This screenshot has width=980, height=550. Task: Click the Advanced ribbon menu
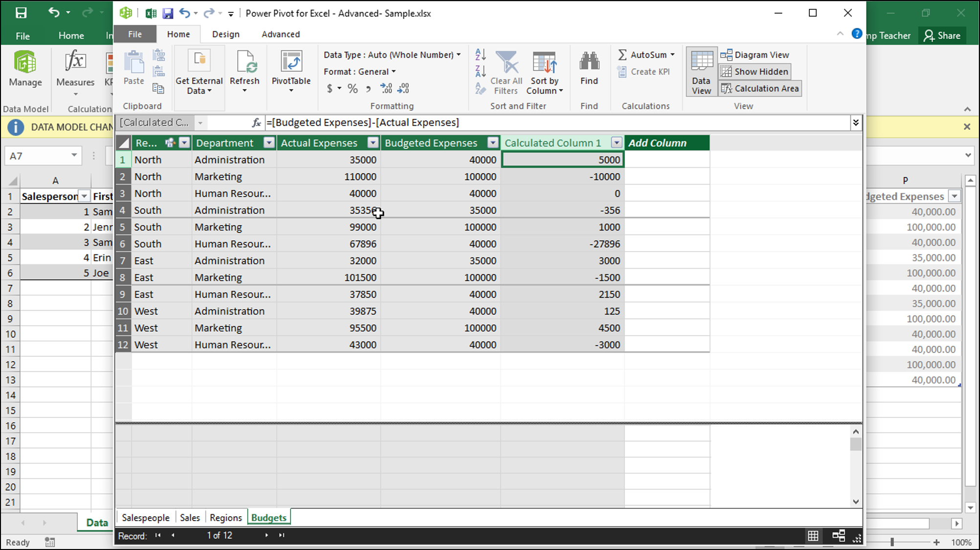point(281,34)
